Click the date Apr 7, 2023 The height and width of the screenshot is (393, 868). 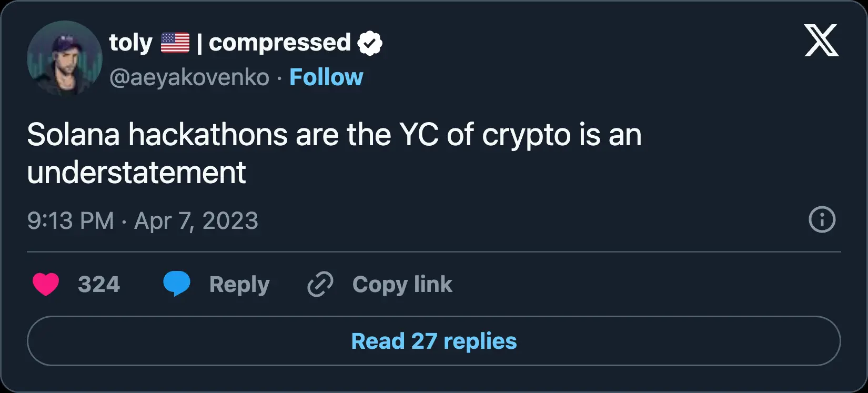click(196, 221)
